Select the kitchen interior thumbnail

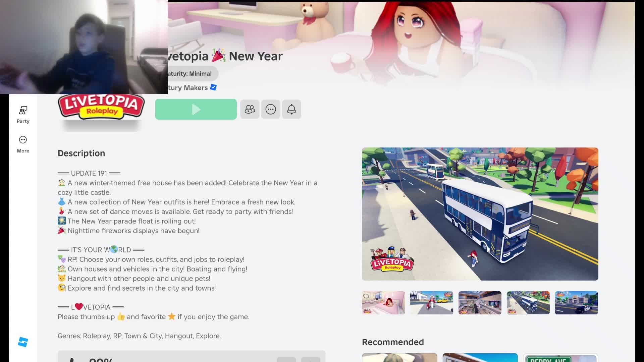coord(480,302)
